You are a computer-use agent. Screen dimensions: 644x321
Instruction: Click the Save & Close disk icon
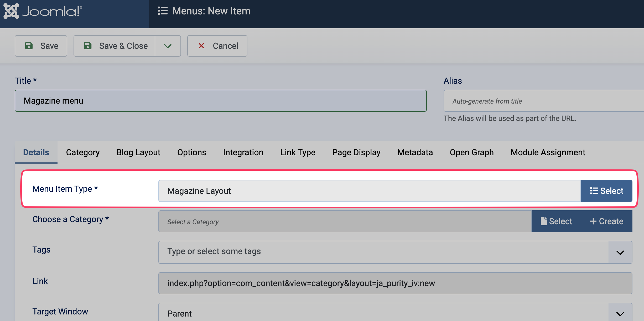click(88, 46)
